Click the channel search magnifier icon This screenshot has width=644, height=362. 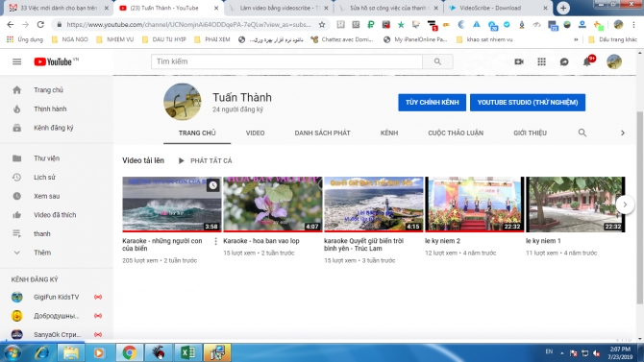pos(582,133)
